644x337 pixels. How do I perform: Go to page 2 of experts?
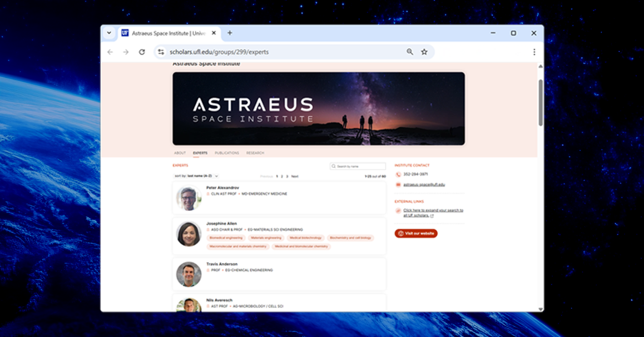click(x=282, y=176)
